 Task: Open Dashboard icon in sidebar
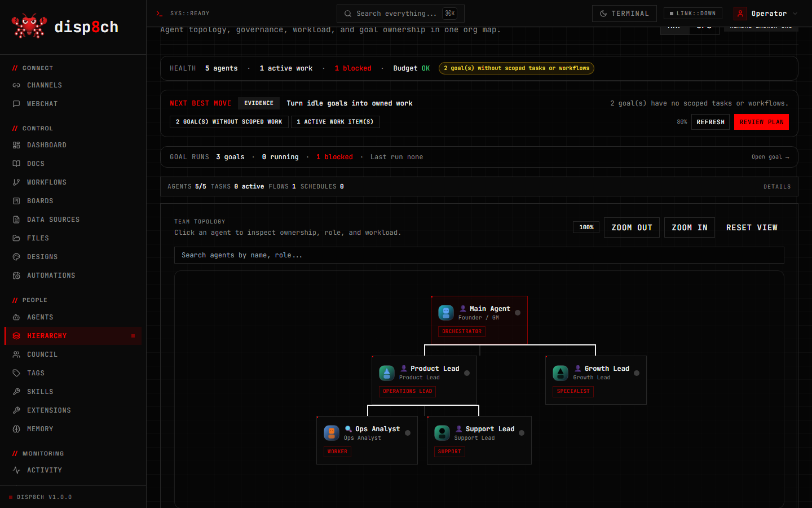pyautogui.click(x=16, y=145)
